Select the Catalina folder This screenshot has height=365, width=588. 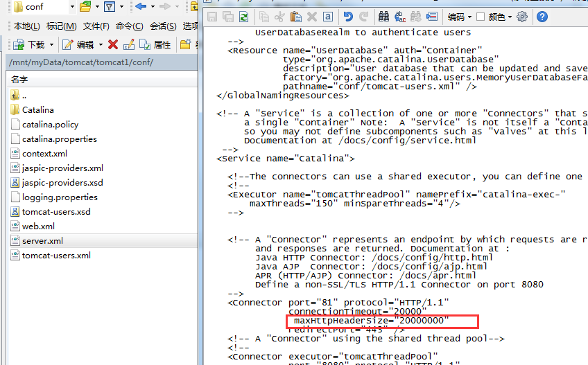(x=33, y=110)
